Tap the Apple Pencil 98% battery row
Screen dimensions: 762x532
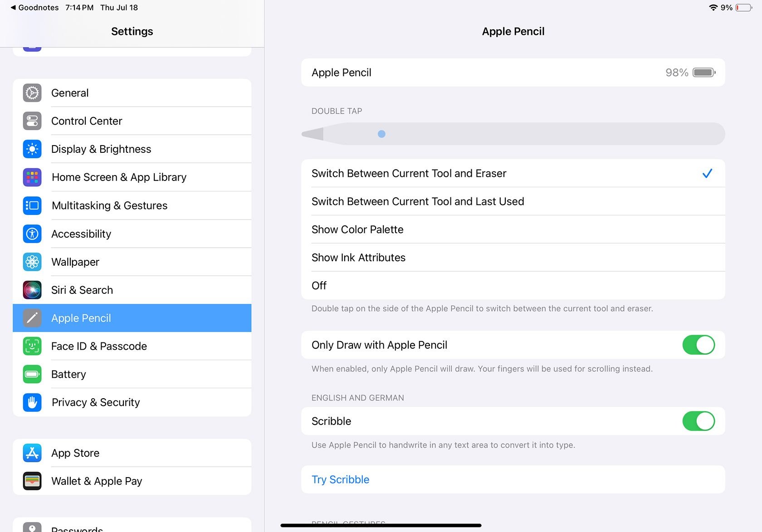[x=513, y=73]
